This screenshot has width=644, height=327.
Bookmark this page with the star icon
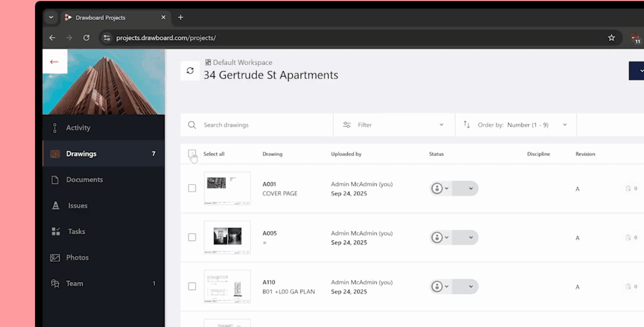(611, 38)
